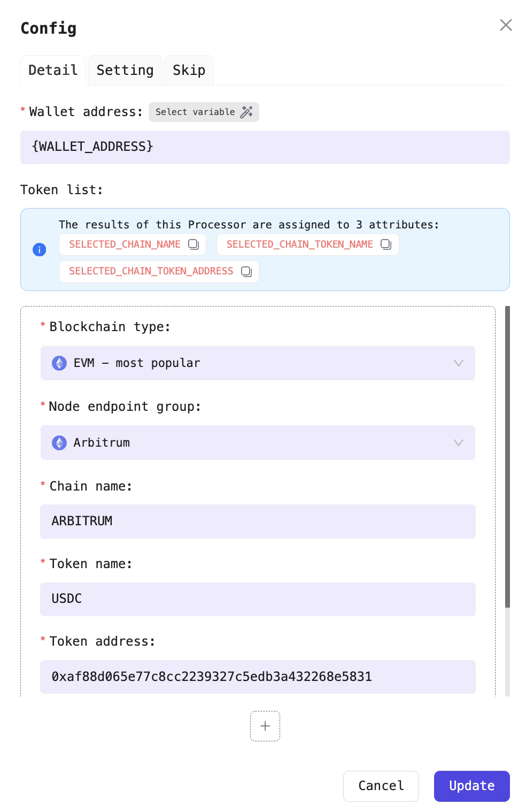
Task: Click the WALLET_ADDRESS input field
Action: (265, 147)
